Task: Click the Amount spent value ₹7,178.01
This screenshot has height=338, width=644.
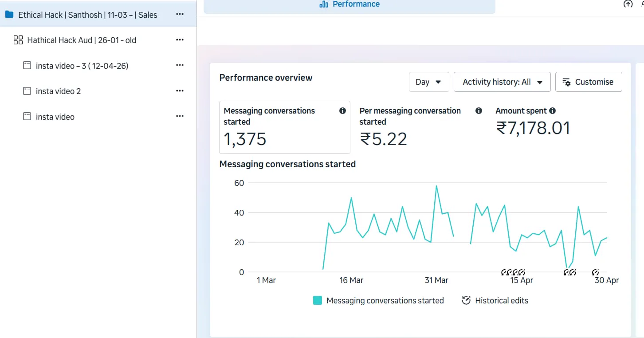Action: (x=533, y=128)
